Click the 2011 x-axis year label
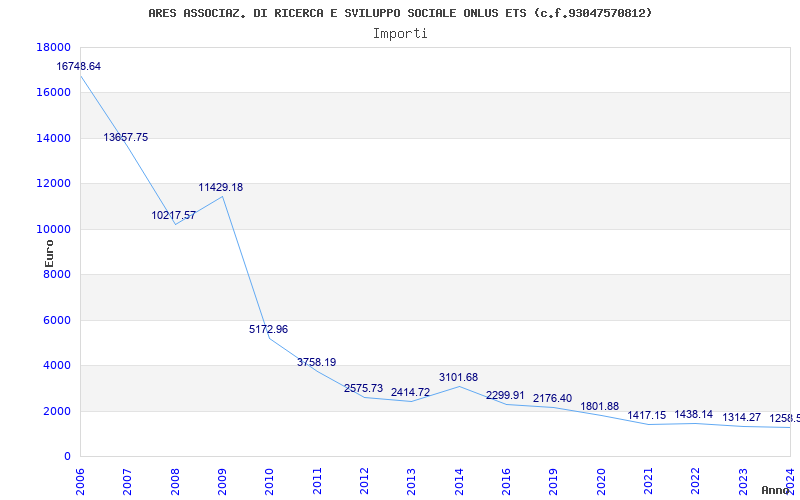The height and width of the screenshot is (500, 800). [317, 482]
